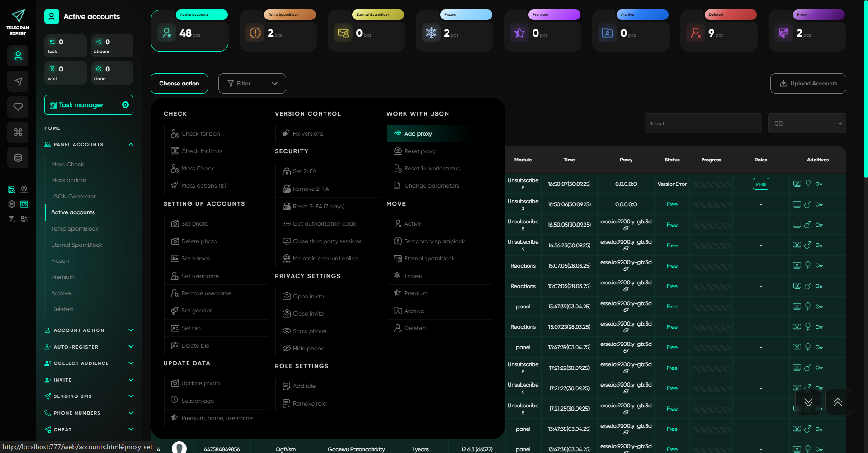The width and height of the screenshot is (868, 453).
Task: Click message icon in 16:50:05 row
Action: tap(797, 225)
